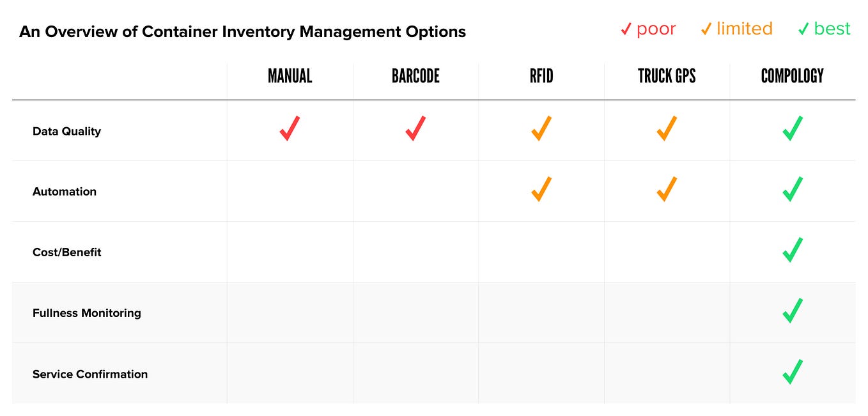The width and height of the screenshot is (868, 416).
Task: Select the orange Truck GPS Data Quality checkmark
Action: [667, 128]
